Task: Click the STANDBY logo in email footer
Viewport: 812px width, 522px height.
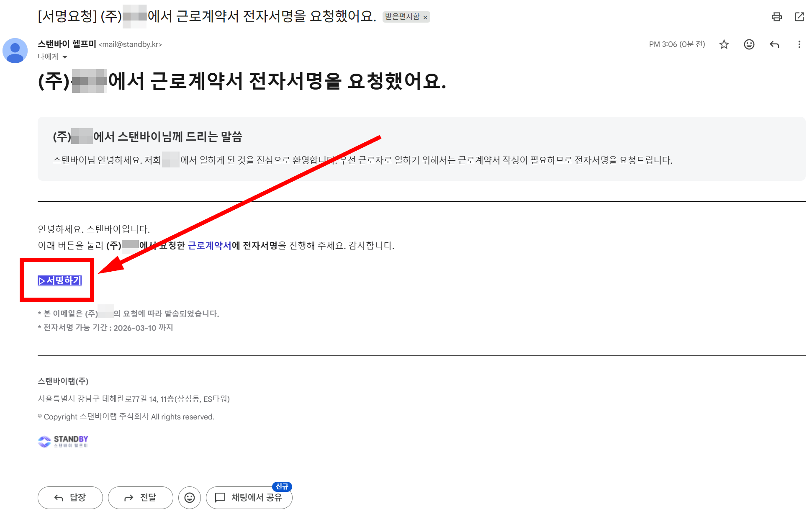Action: tap(63, 441)
